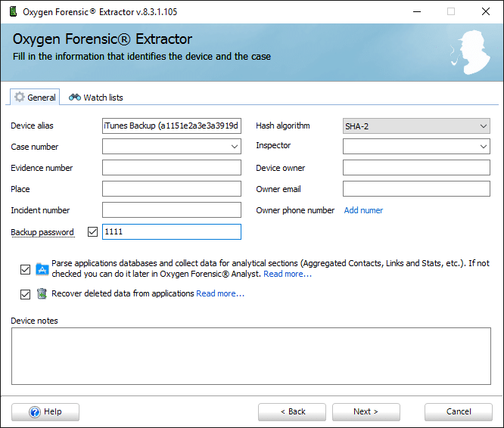The height and width of the screenshot is (428, 504).
Task: Uncheck Parse applications databases checkbox
Action: coord(26,269)
